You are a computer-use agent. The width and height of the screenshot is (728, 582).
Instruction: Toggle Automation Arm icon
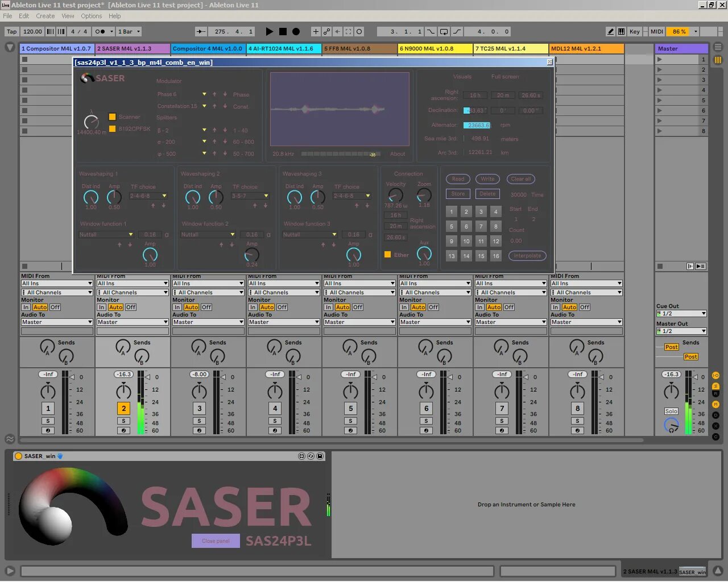coord(326,32)
